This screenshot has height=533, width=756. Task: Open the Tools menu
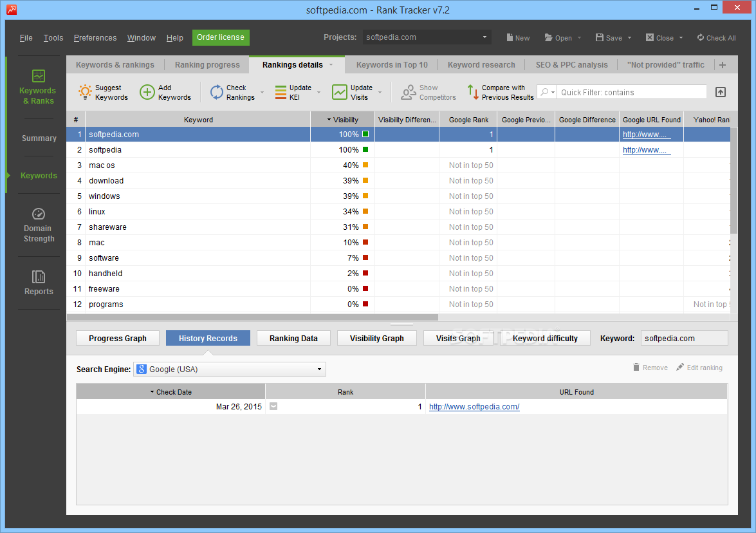click(x=53, y=37)
